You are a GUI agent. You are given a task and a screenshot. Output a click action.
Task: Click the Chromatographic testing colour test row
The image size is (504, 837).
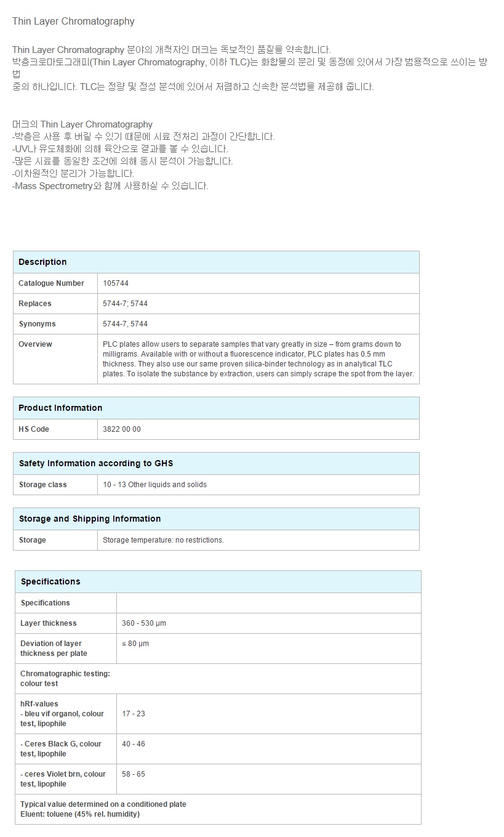[x=65, y=679]
